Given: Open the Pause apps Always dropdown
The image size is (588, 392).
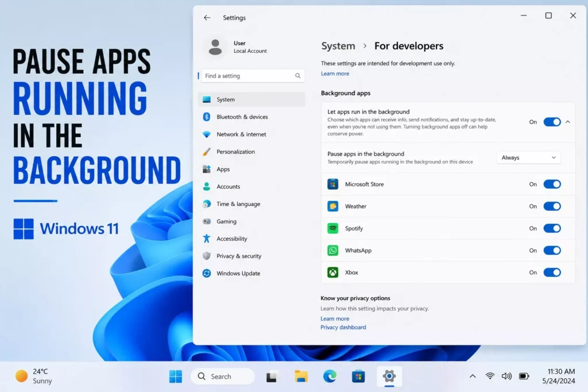Looking at the screenshot, I should click(x=529, y=158).
